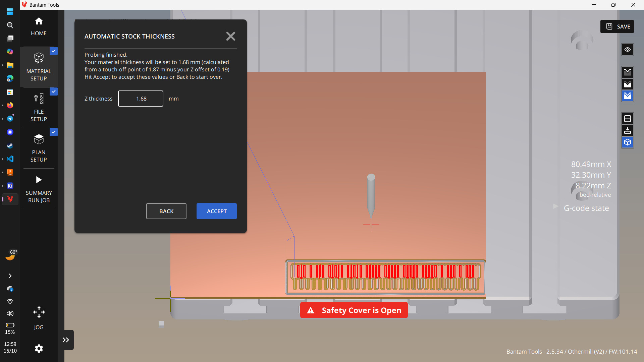Viewport: 644px width, 362px height.
Task: Toggle the File Setup completion checkbox
Action: 54,92
